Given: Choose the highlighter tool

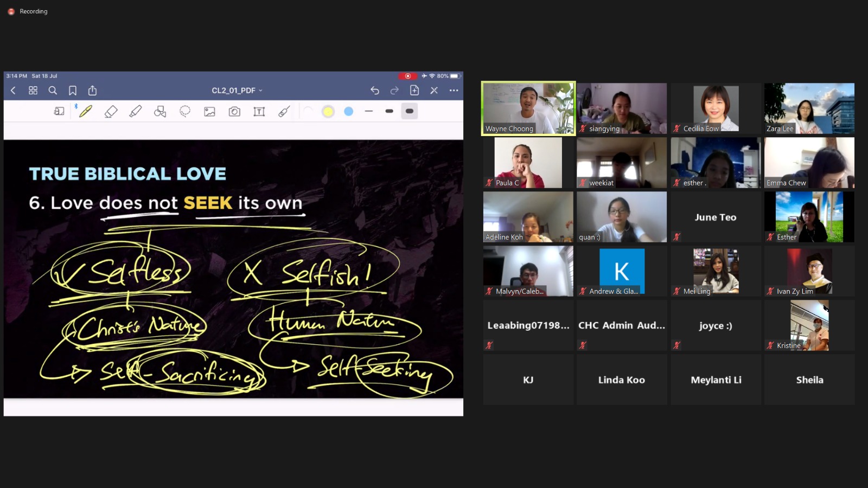Looking at the screenshot, I should click(x=136, y=111).
